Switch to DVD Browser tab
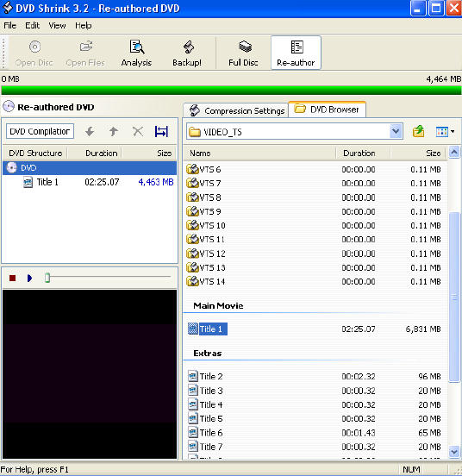462x476 pixels. click(x=328, y=110)
